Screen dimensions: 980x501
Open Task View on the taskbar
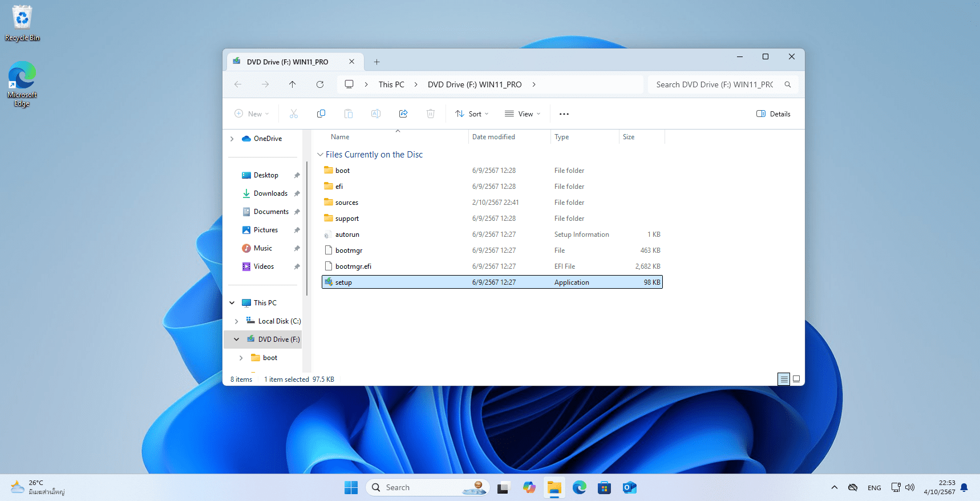503,488
